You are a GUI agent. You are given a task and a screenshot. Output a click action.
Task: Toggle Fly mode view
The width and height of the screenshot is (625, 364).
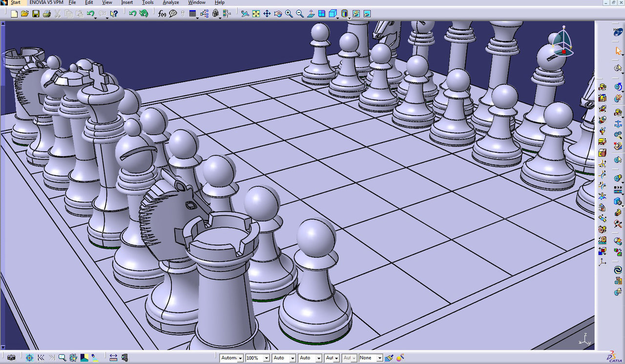[x=245, y=14]
